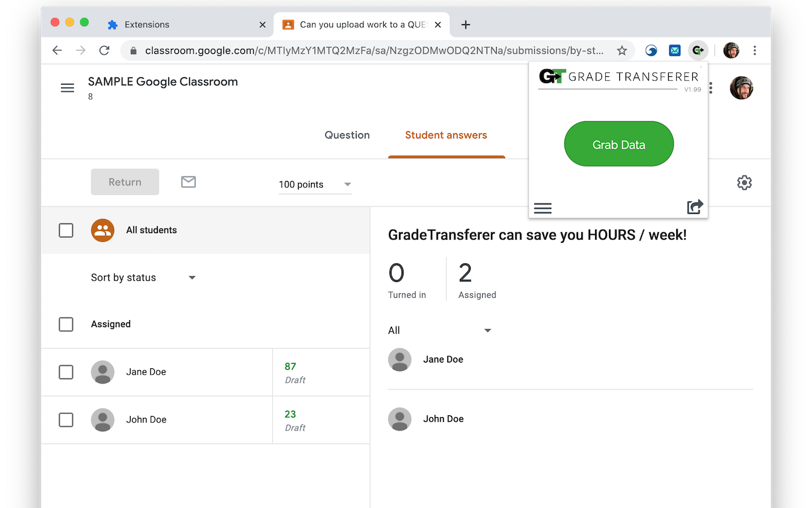Click the email students envelope icon
Image resolution: width=812 pixels, height=508 pixels.
tap(188, 182)
